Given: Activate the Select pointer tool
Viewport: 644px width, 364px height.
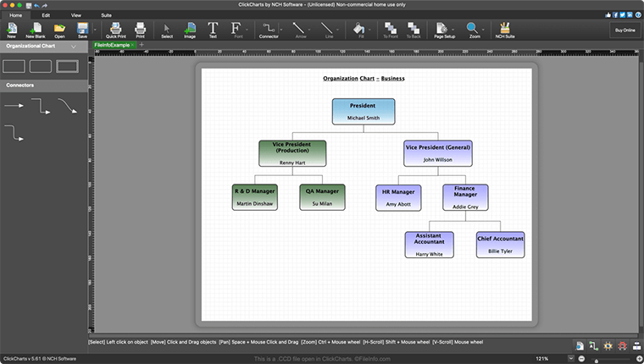Looking at the screenshot, I should click(x=167, y=30).
